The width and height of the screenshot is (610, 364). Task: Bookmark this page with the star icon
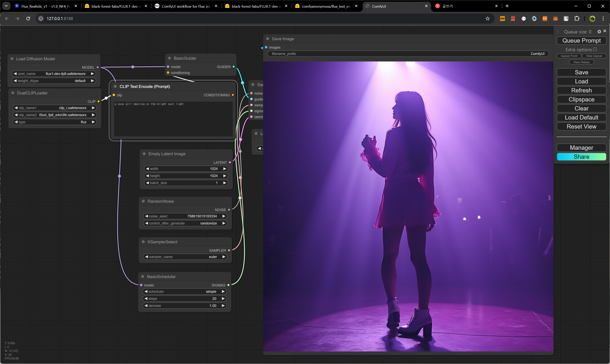487,19
